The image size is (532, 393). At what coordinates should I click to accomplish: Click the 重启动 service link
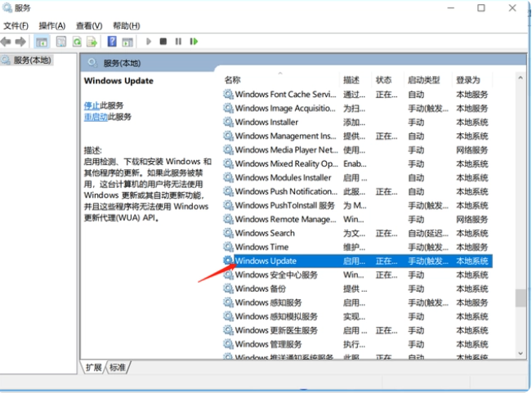point(96,117)
